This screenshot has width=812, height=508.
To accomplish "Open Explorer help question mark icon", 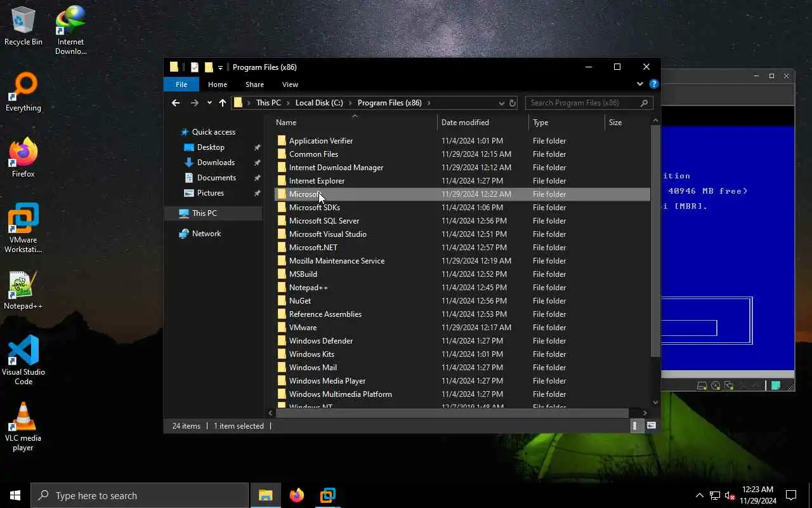I will point(654,84).
